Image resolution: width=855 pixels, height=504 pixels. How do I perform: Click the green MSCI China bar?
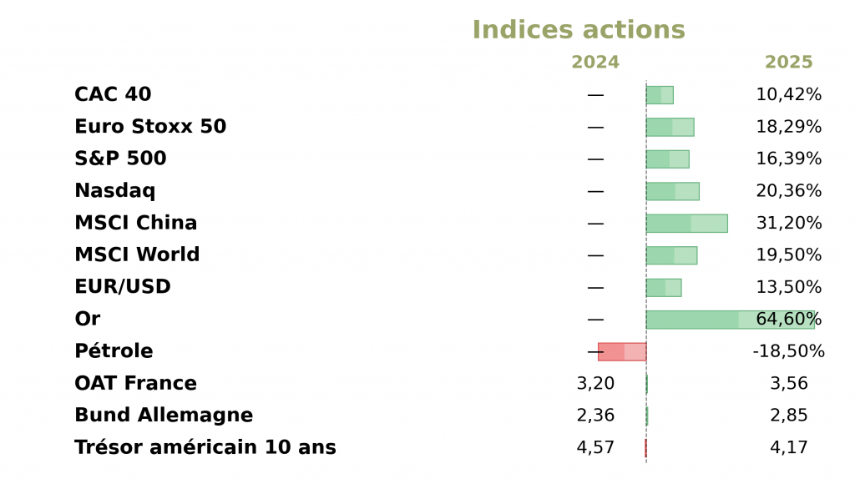point(686,224)
